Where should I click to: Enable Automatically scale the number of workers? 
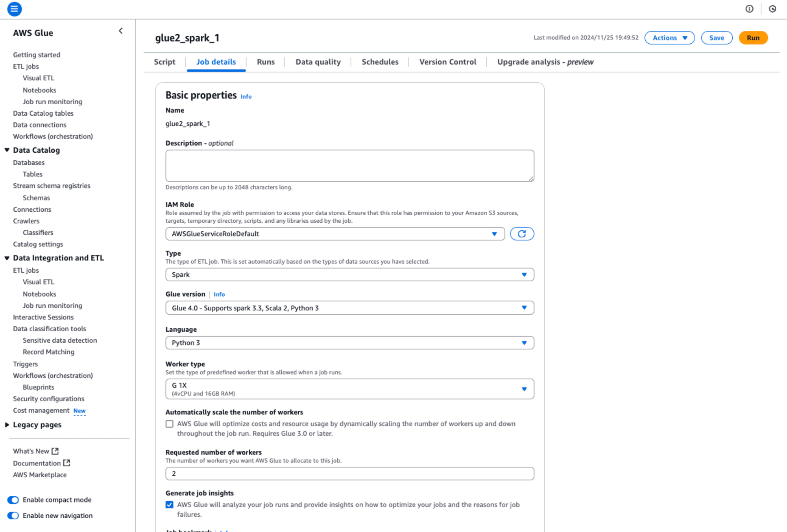tap(170, 424)
